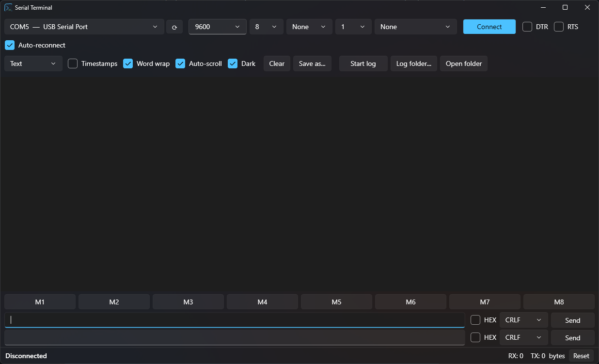
Task: Refresh the serial port list
Action: click(174, 27)
